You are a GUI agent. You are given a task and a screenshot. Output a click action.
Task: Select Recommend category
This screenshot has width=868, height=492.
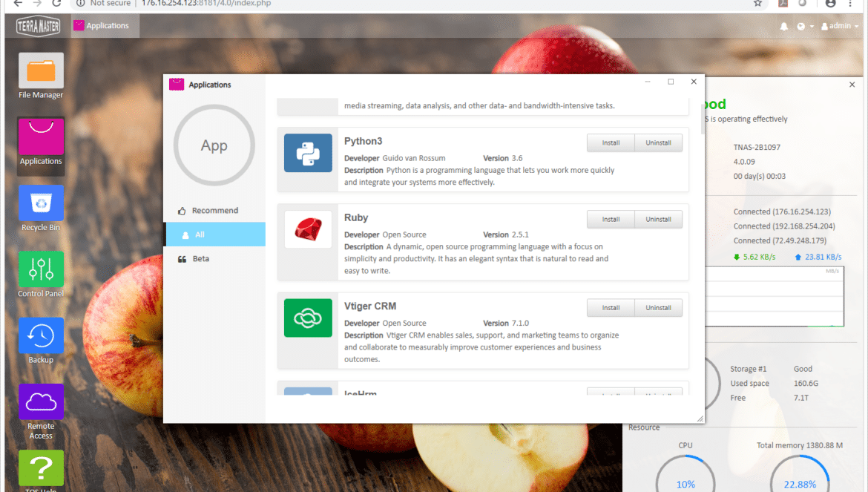(x=214, y=210)
